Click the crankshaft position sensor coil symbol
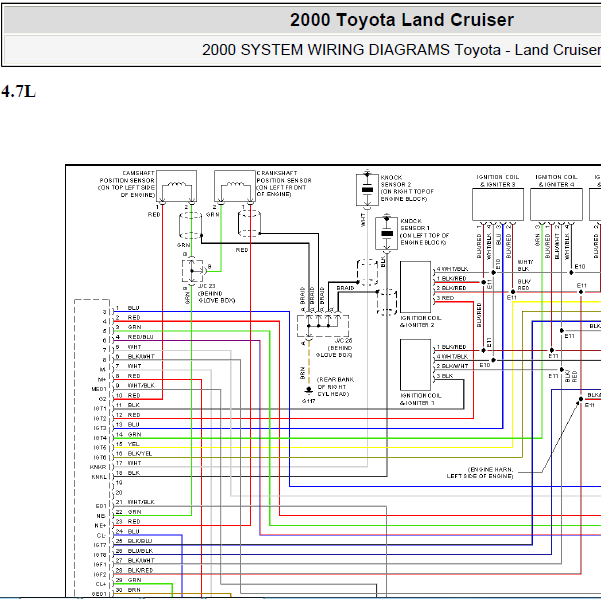This screenshot has width=601, height=599. tap(235, 184)
